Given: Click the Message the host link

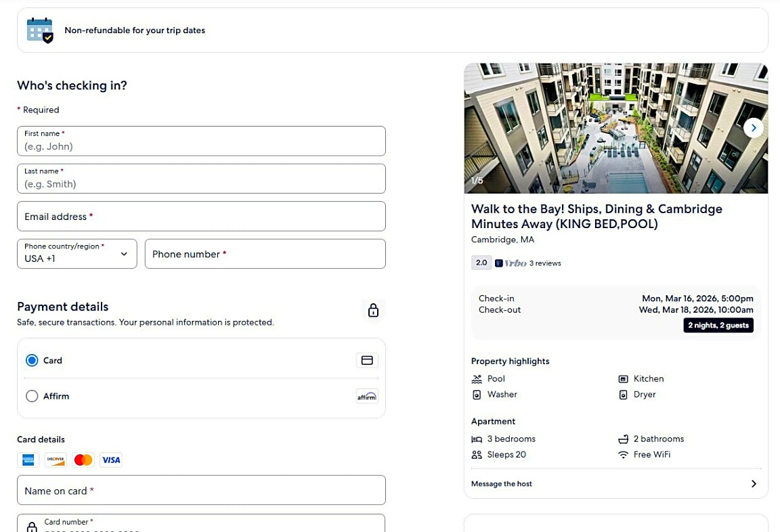Looking at the screenshot, I should [x=502, y=484].
